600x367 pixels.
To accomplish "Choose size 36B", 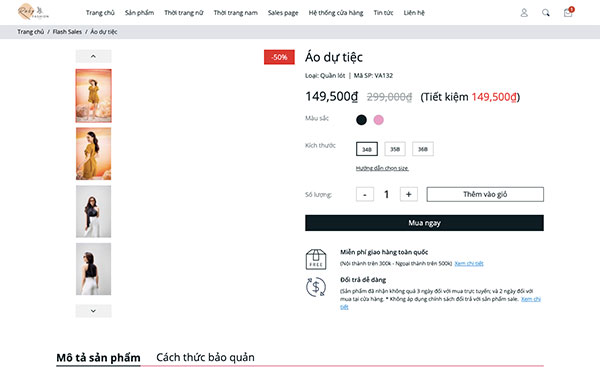I will click(x=423, y=149).
